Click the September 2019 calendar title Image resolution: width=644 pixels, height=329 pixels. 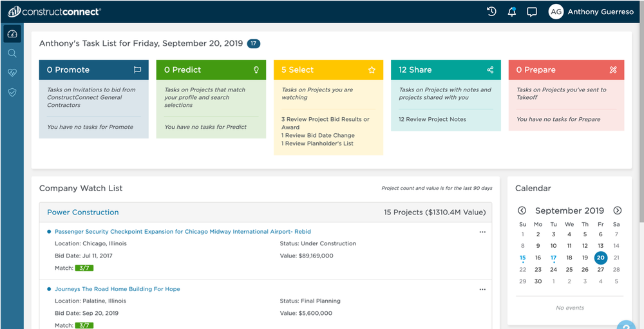click(x=570, y=211)
